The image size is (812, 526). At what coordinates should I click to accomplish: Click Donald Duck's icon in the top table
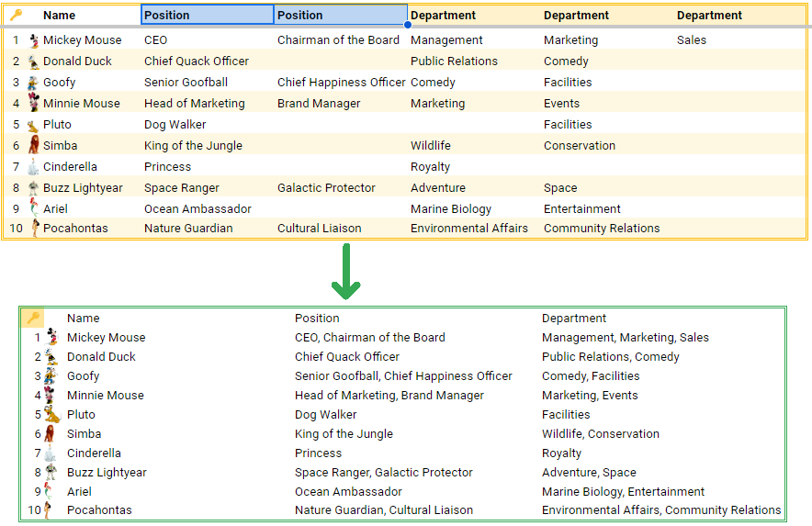tap(33, 62)
